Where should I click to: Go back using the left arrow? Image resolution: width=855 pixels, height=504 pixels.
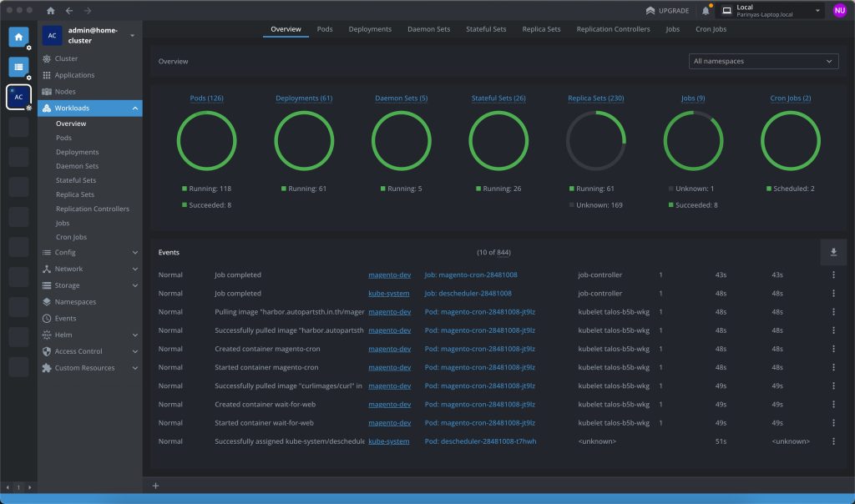pyautogui.click(x=69, y=11)
